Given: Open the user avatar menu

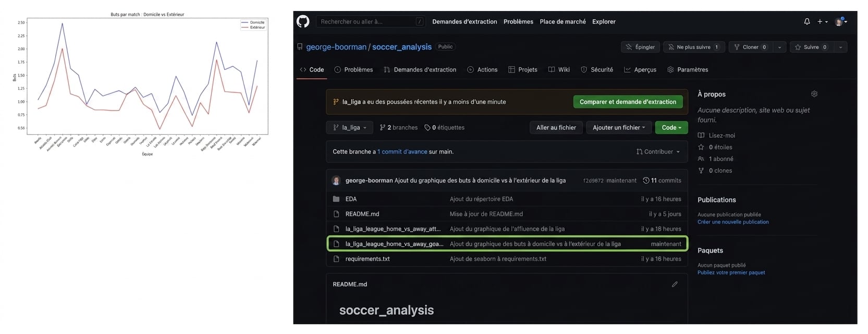Looking at the screenshot, I should coord(840,21).
